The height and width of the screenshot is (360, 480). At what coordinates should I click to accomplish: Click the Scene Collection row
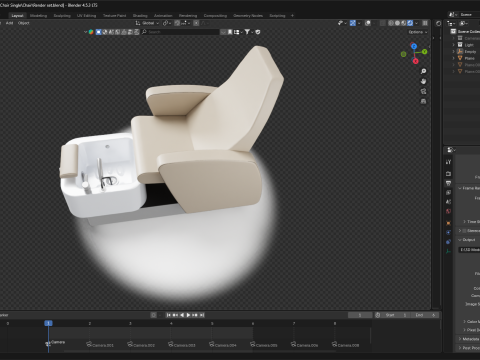tap(466, 31)
